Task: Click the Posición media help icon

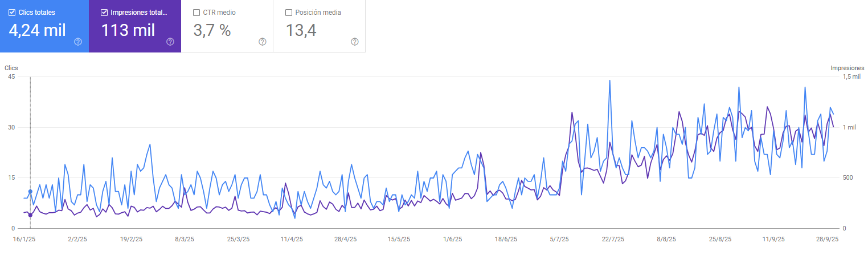Action: click(x=355, y=42)
